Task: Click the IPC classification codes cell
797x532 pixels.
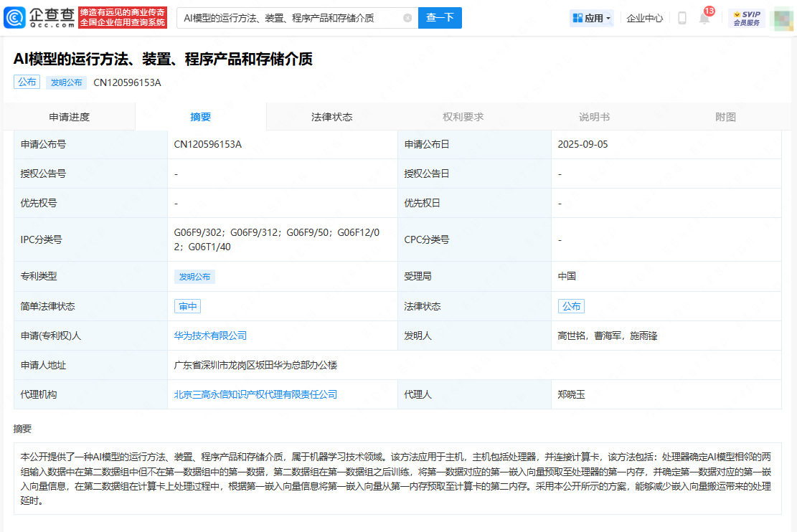Action: 283,239
